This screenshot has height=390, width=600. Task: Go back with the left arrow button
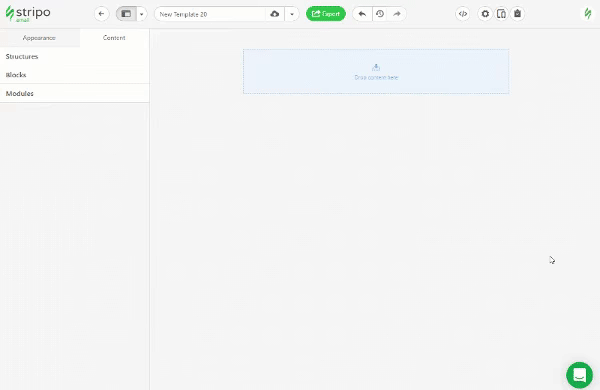[101, 14]
